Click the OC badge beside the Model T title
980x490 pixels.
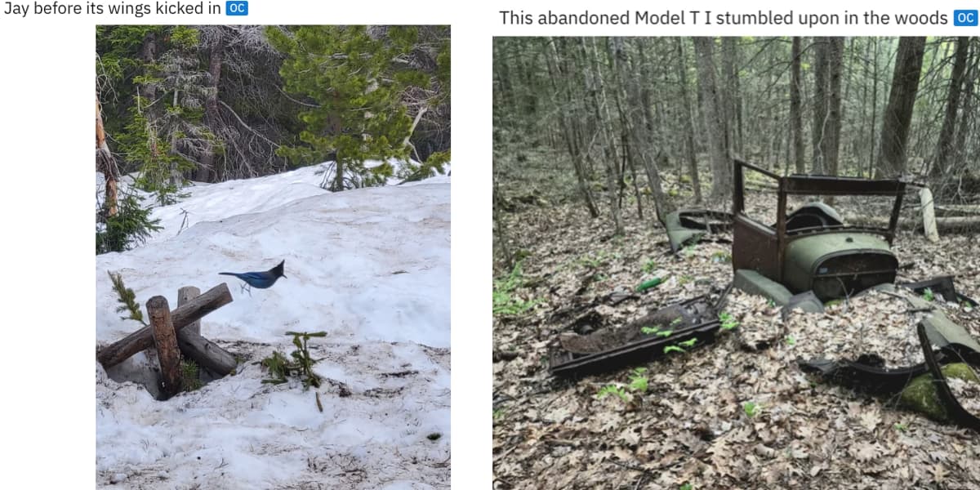(965, 18)
